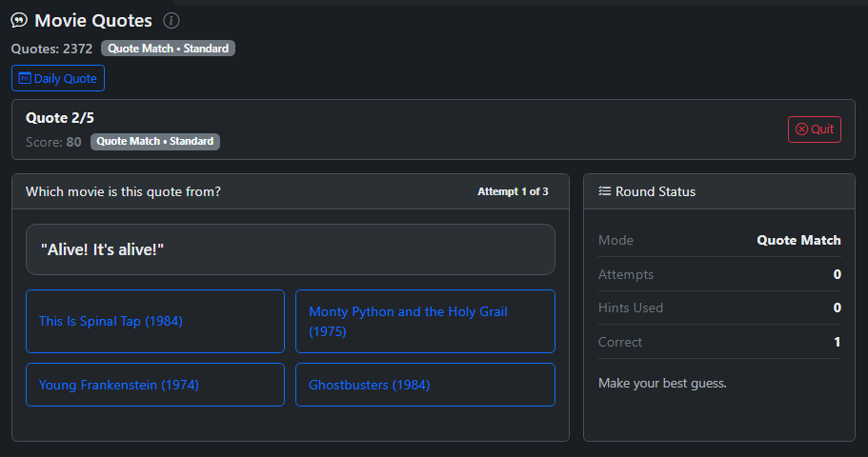Click the "Which movie is this quote from?" header
Screen dimensions: 868x457
123,191
